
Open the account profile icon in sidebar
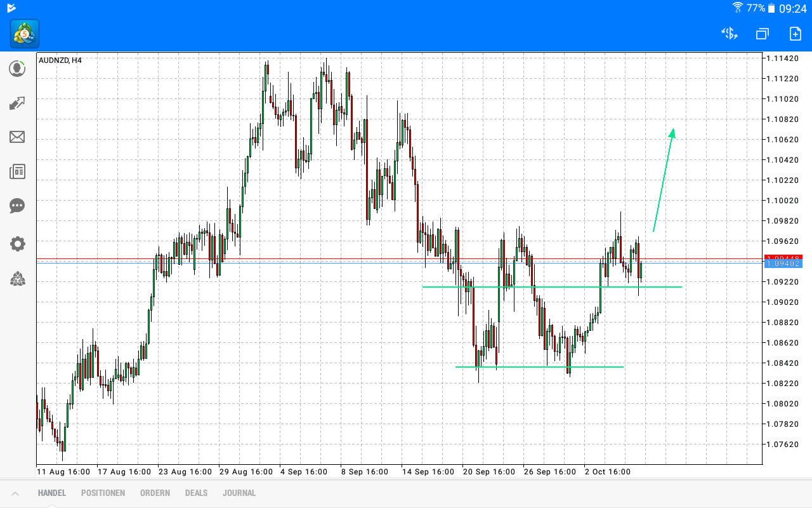[17, 69]
